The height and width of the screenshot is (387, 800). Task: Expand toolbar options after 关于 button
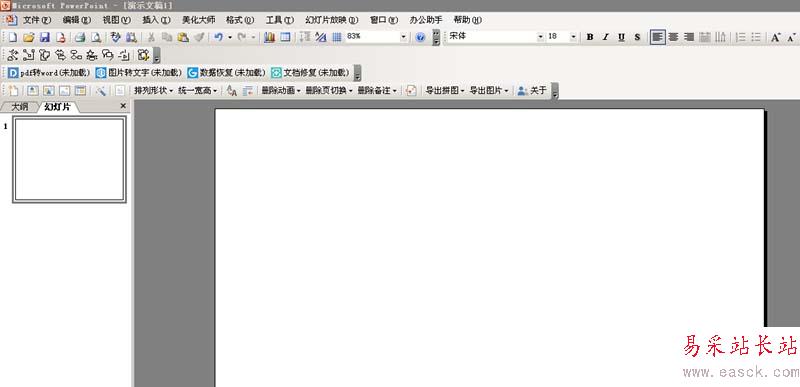555,91
